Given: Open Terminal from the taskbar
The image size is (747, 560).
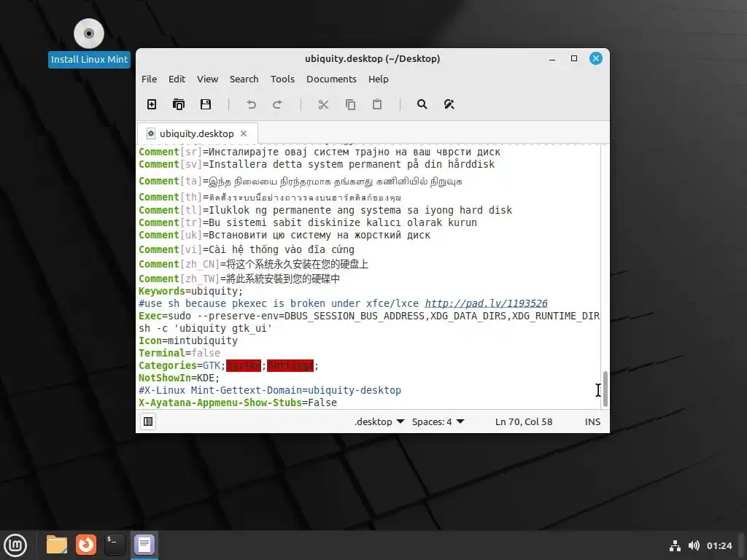Looking at the screenshot, I should (x=115, y=545).
